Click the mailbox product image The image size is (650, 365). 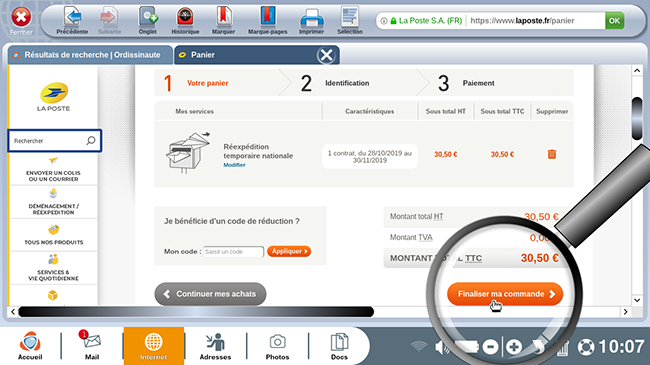pos(189,152)
